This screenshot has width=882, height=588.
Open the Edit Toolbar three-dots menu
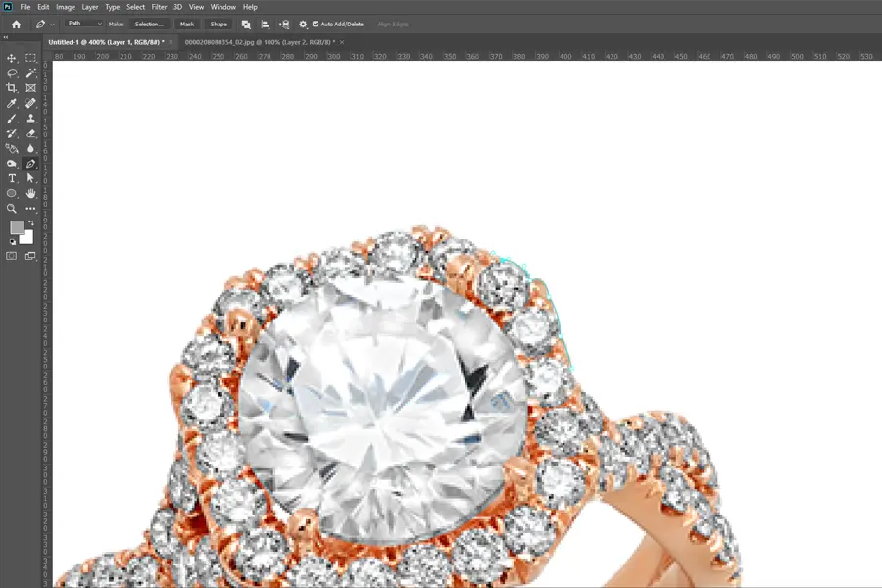coord(31,209)
